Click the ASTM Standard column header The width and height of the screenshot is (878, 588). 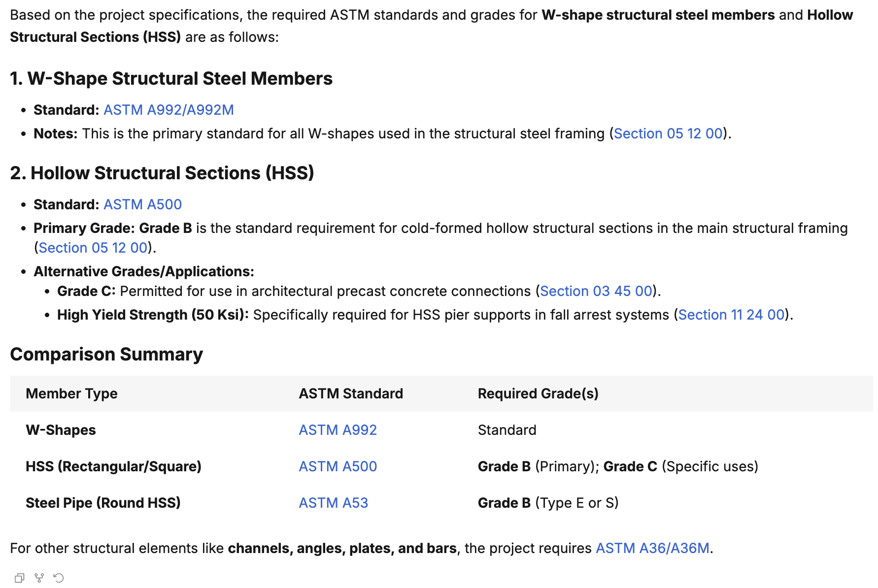click(x=351, y=393)
